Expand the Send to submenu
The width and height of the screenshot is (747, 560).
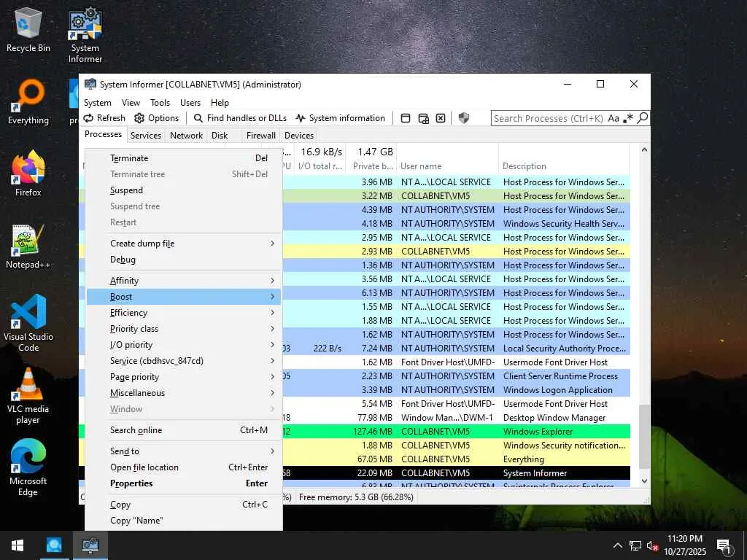pyautogui.click(x=184, y=451)
